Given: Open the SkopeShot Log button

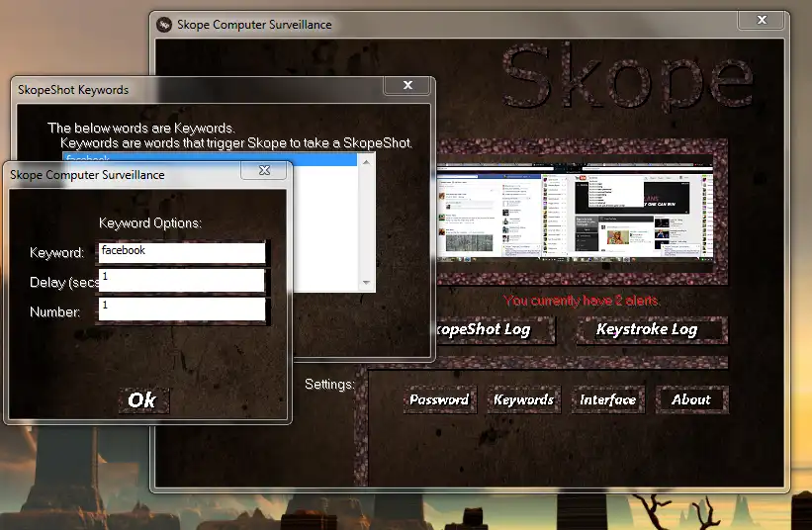Looking at the screenshot, I should tap(495, 329).
